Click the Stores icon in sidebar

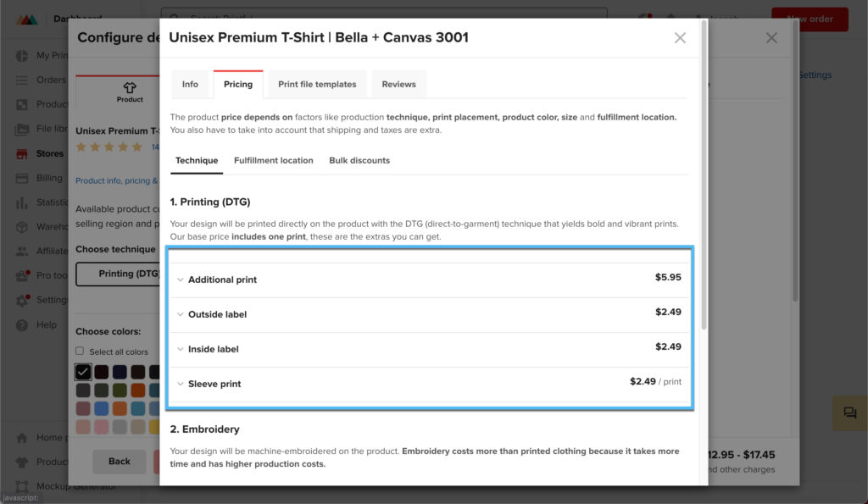(22, 154)
